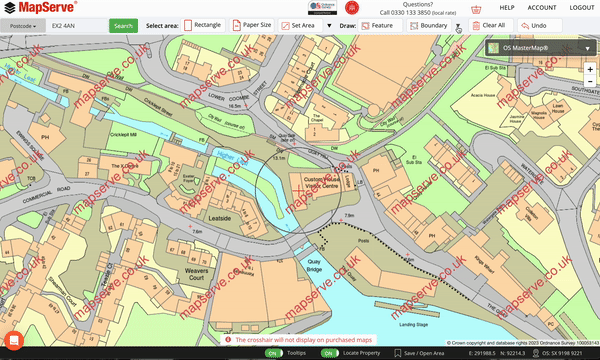
Task: Activate the Feature draw tool
Action: [x=380, y=26]
